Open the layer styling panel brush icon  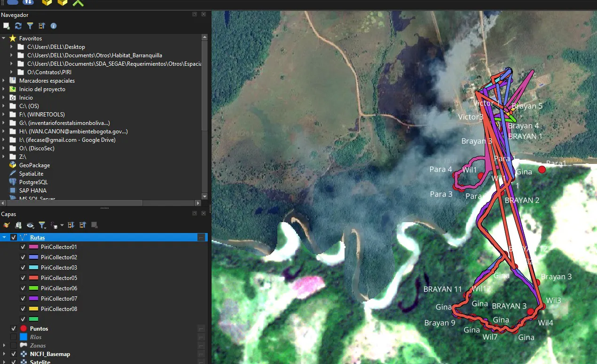(x=6, y=225)
